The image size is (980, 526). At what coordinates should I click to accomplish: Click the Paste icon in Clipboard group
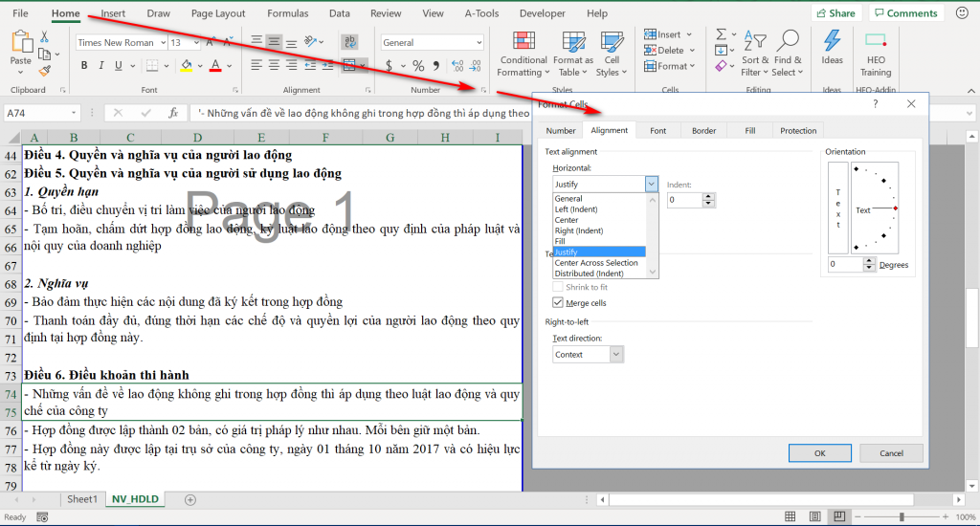pos(21,42)
